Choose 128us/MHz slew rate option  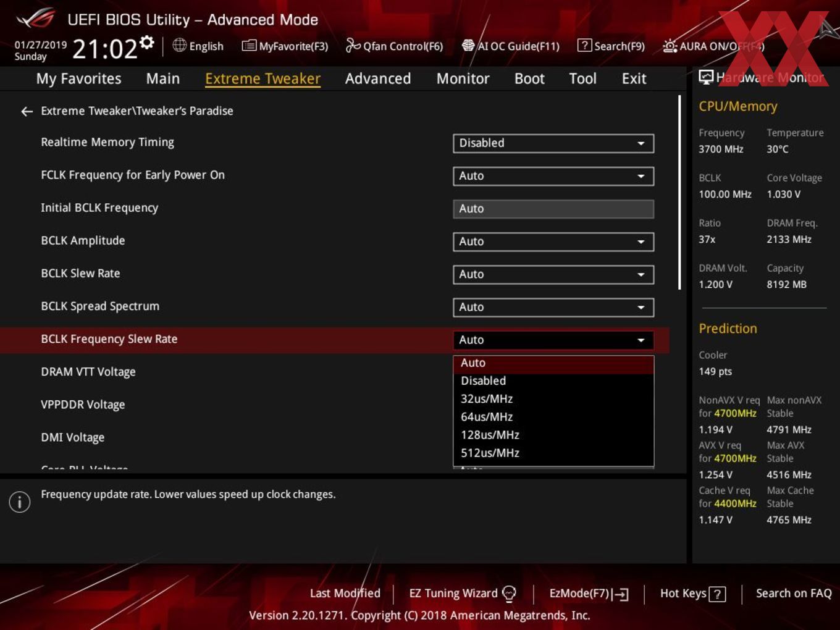(553, 435)
